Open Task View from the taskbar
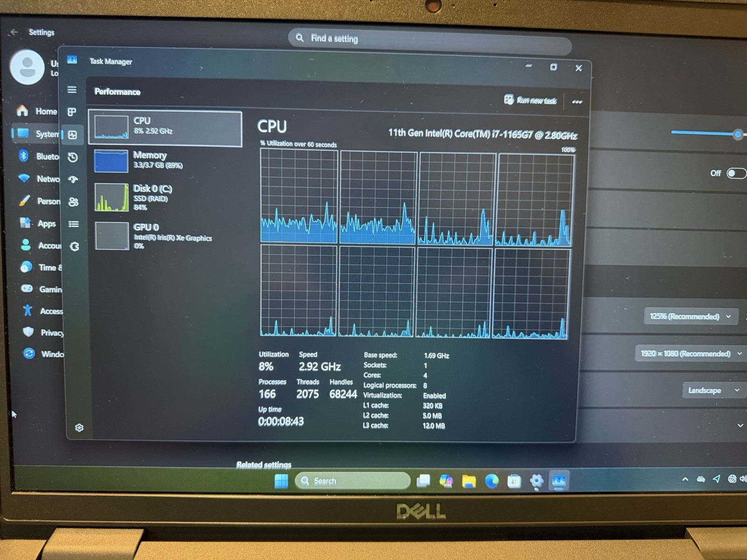The height and width of the screenshot is (560, 747). pos(423,481)
